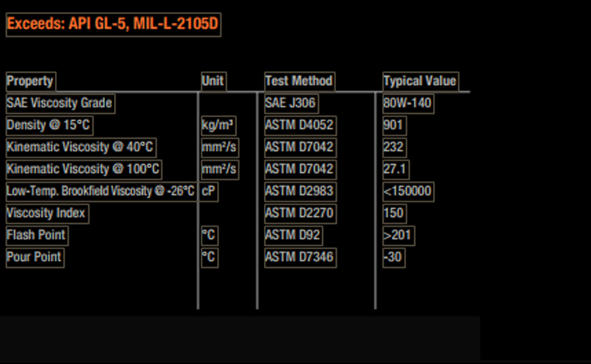Click the 'Typical Value' column header
Viewport: 591px width, 364px height.
point(420,81)
